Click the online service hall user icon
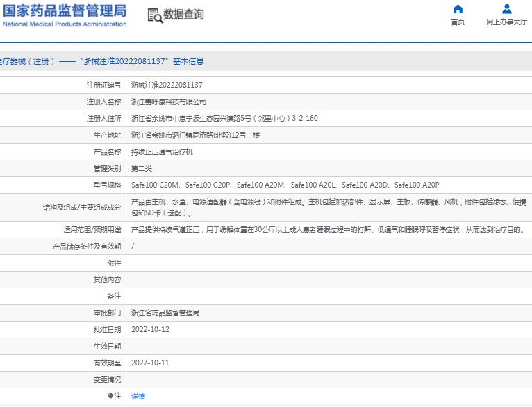532x407 pixels. point(506,9)
